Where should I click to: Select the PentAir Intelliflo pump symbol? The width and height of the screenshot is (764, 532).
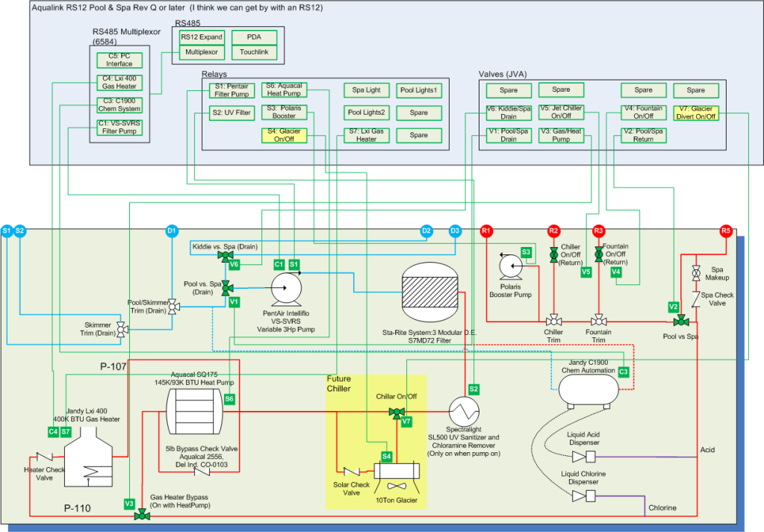[286, 288]
